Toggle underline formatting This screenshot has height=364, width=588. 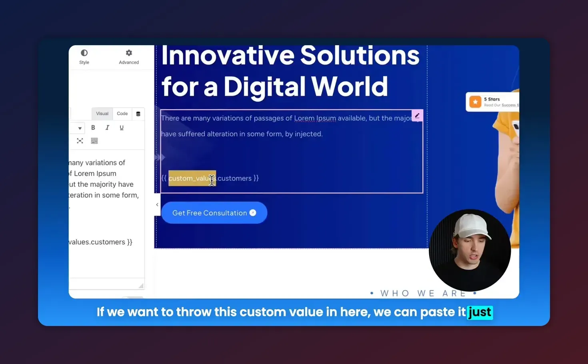(122, 128)
